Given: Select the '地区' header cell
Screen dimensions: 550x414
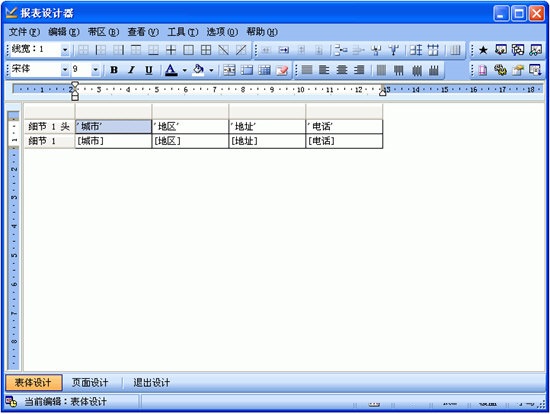Looking at the screenshot, I should [190, 126].
